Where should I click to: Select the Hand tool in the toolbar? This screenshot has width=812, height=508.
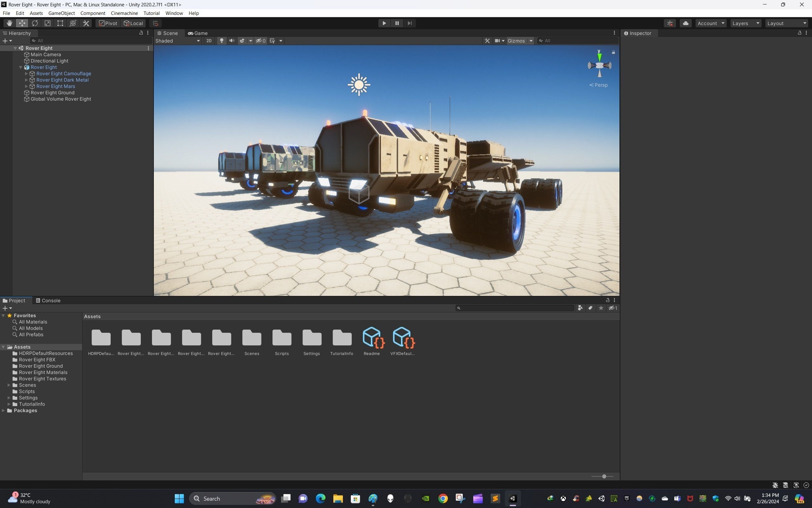coord(9,23)
